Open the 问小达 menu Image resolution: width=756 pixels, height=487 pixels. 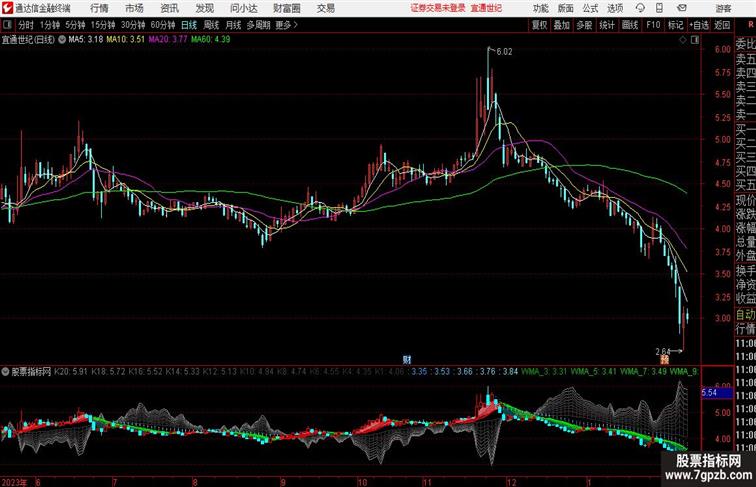244,8
